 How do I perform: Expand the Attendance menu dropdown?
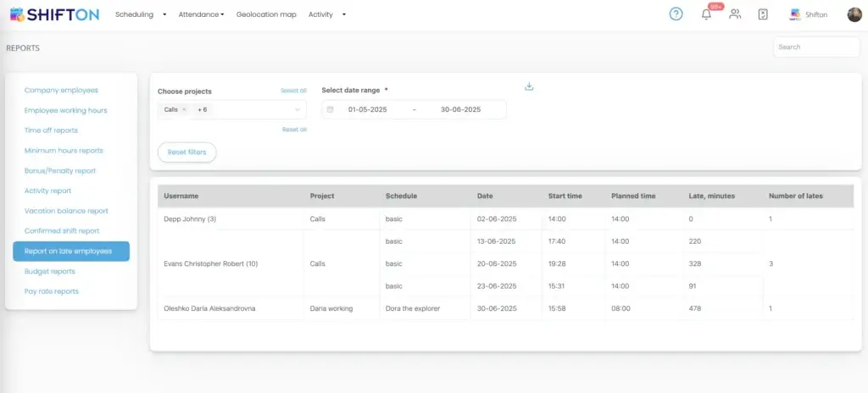click(201, 14)
